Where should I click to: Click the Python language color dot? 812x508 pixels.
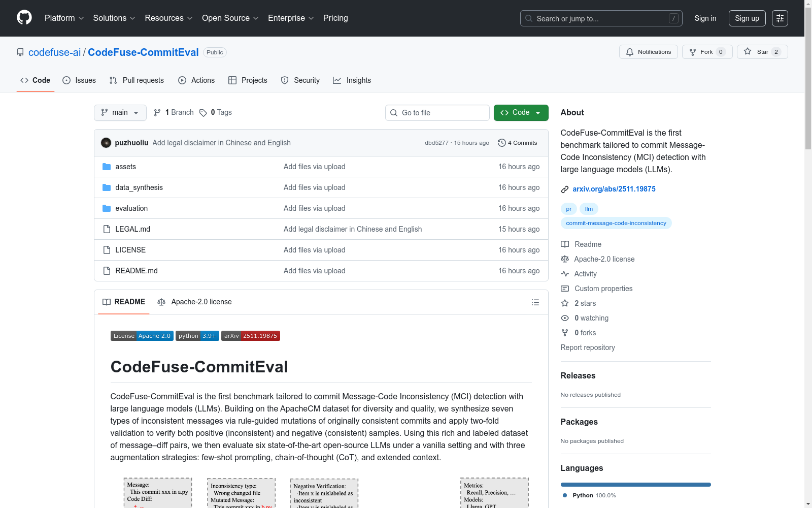pyautogui.click(x=565, y=495)
